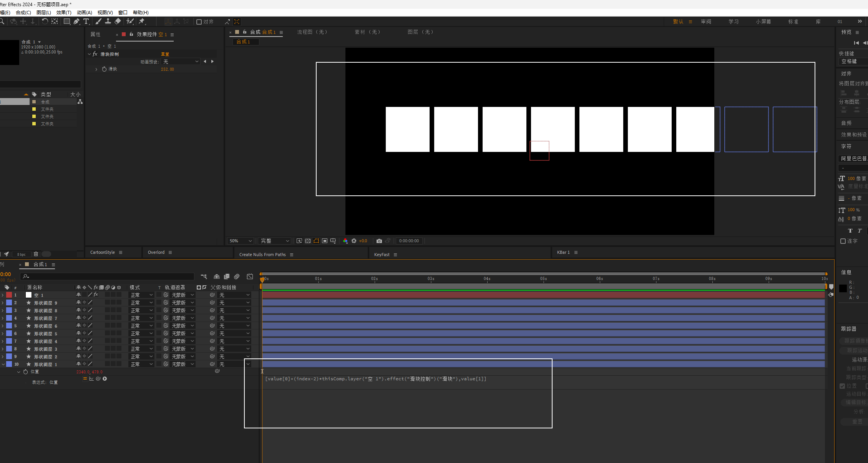
Task: Expand 形状图层 9 layer properties
Action: (x=3, y=303)
